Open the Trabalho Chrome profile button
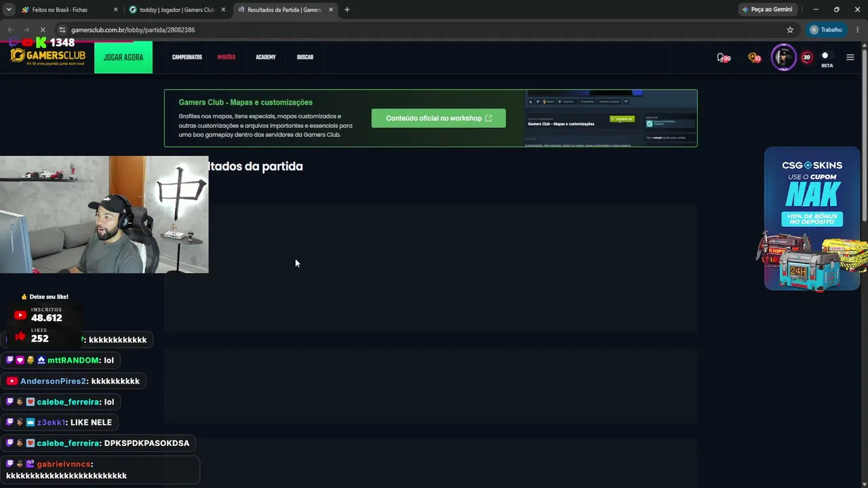 pyautogui.click(x=826, y=30)
